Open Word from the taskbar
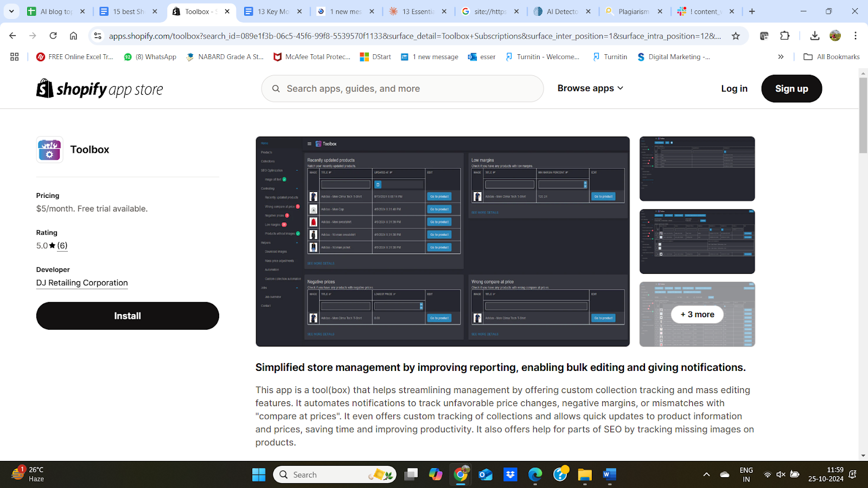868x488 pixels. [x=609, y=475]
